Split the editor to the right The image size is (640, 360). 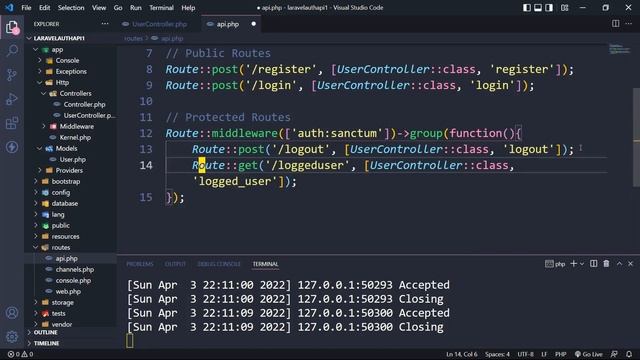(x=616, y=24)
